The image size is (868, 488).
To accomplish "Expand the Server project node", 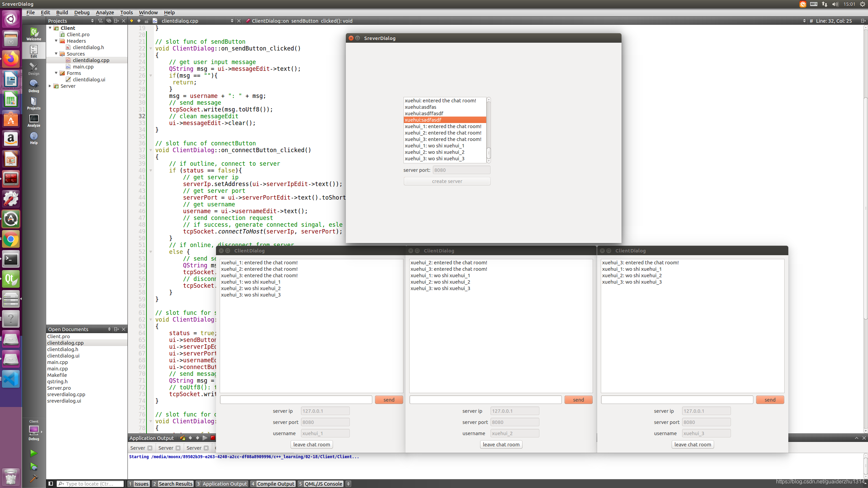I will tap(50, 86).
